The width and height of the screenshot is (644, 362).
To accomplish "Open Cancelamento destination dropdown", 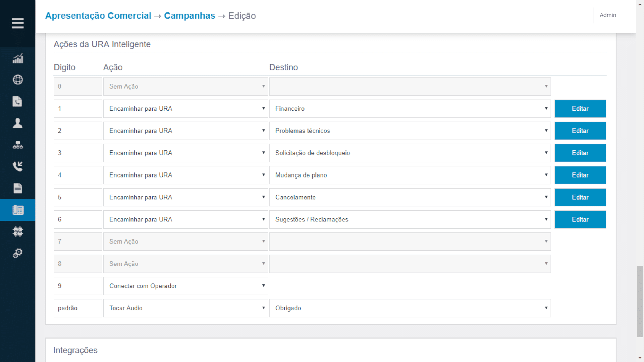I will point(410,197).
